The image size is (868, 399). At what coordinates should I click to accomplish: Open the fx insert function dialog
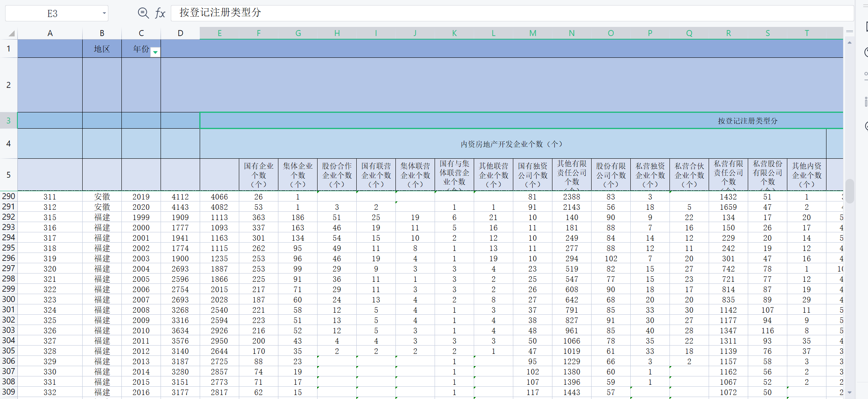click(160, 13)
